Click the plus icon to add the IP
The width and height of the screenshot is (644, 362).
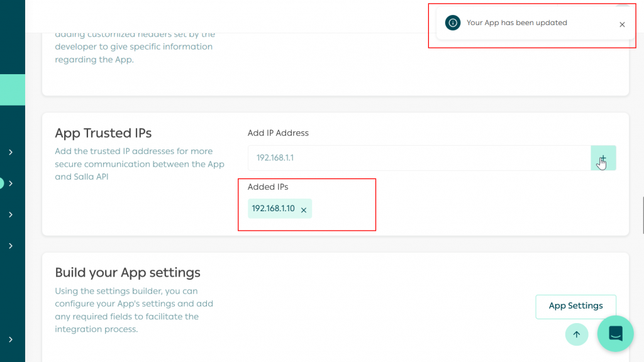[602, 158]
